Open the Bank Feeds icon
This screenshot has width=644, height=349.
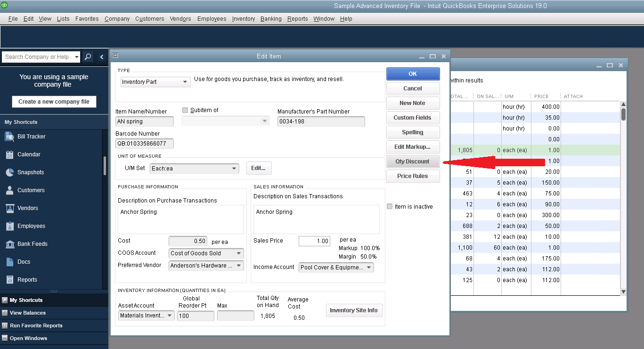click(x=9, y=244)
